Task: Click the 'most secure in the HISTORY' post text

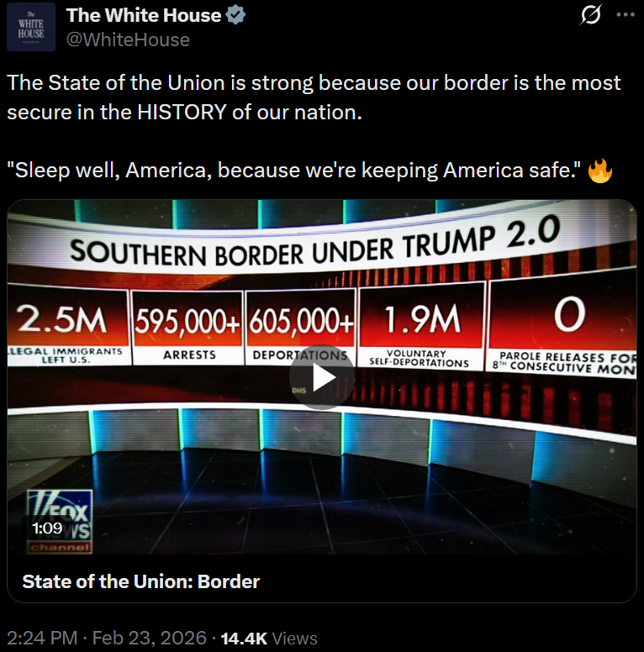Action: 314,97
